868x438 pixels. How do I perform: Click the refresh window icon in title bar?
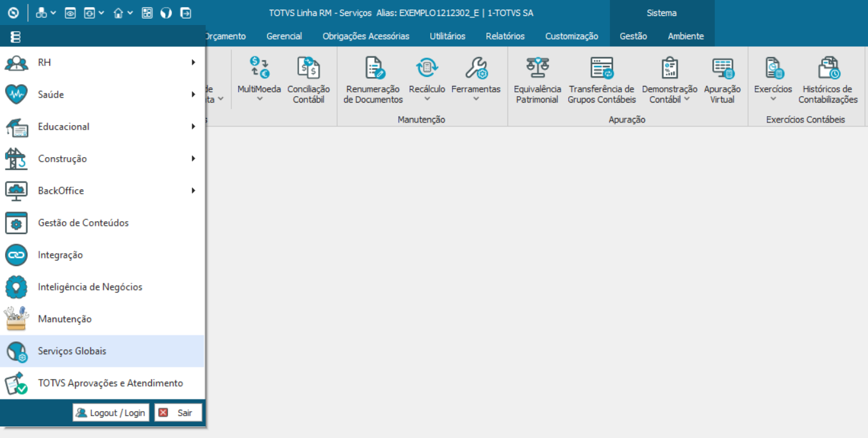pos(90,13)
